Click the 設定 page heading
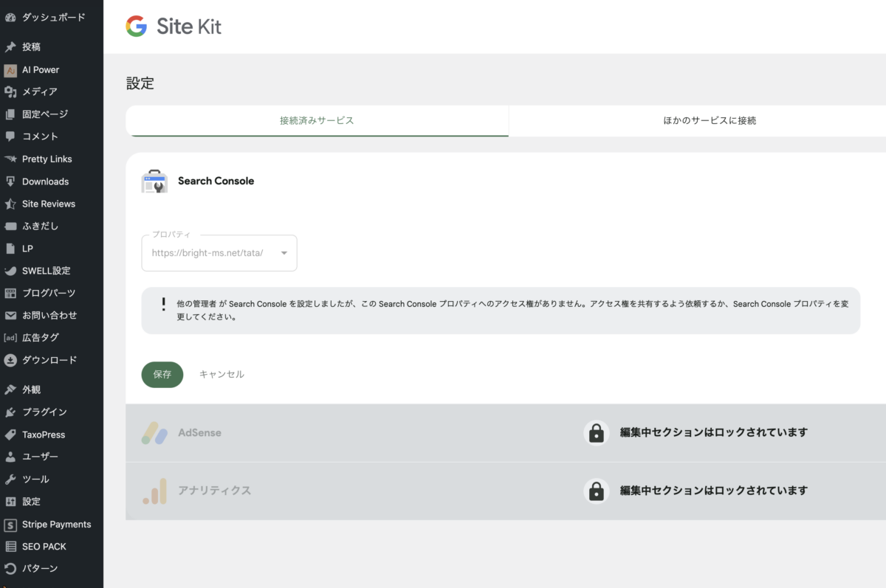 [140, 83]
